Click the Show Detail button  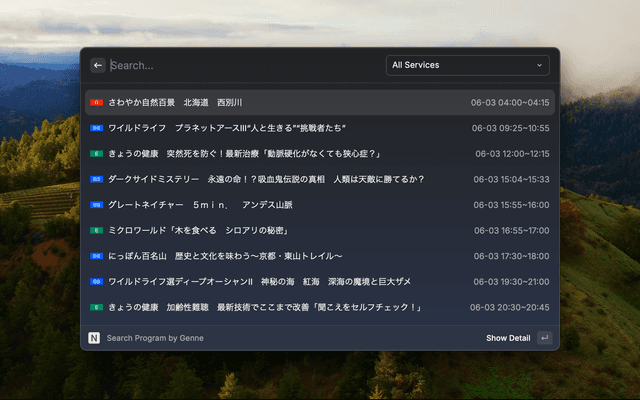click(x=508, y=338)
